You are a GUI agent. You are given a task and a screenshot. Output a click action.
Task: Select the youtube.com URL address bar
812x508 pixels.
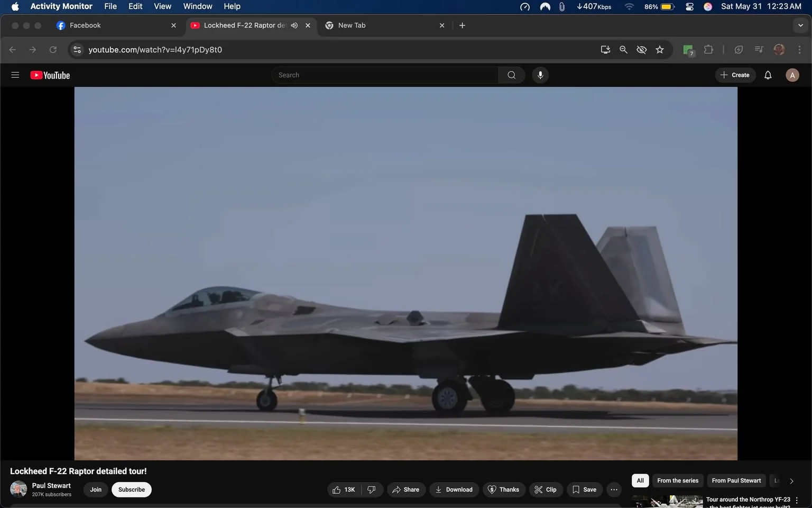tap(338, 50)
